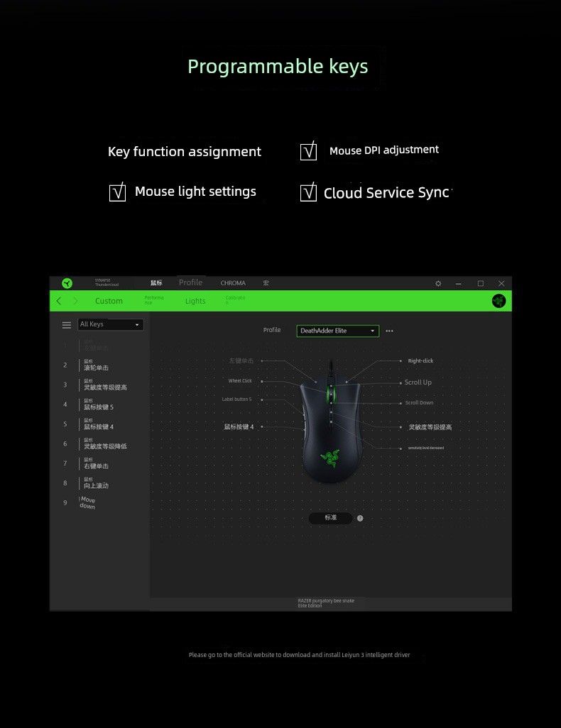The height and width of the screenshot is (728, 561).
Task: Go back with the left arrow
Action: [58, 301]
